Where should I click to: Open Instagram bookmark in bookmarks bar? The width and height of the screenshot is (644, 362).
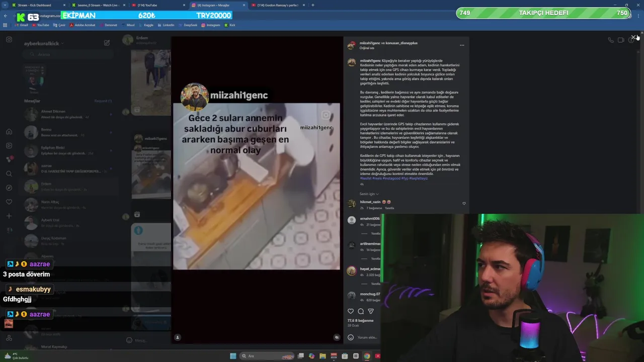coord(211,25)
